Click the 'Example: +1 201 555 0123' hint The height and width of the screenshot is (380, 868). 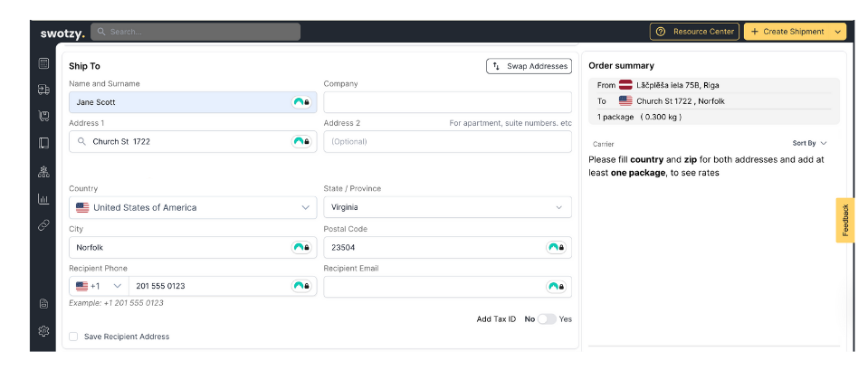[116, 303]
